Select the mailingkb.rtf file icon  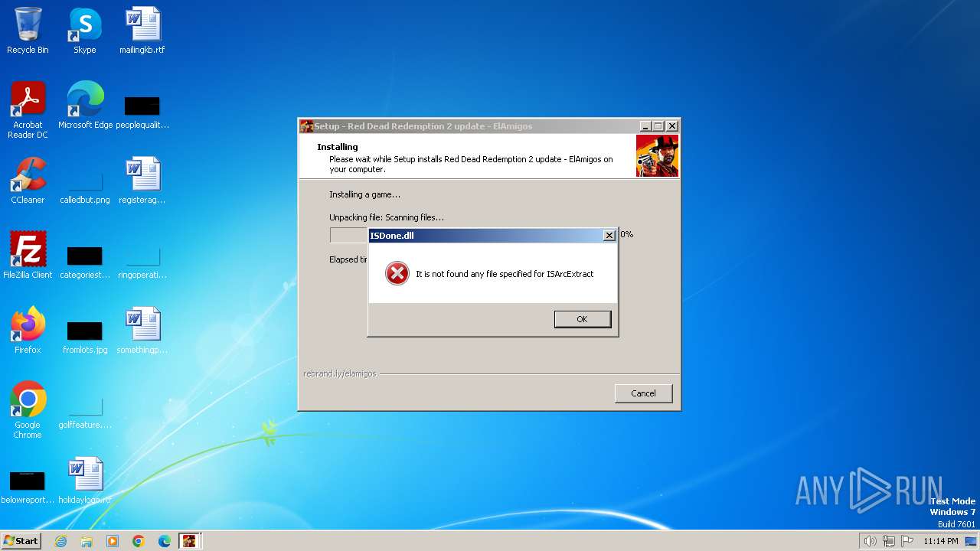[142, 31]
